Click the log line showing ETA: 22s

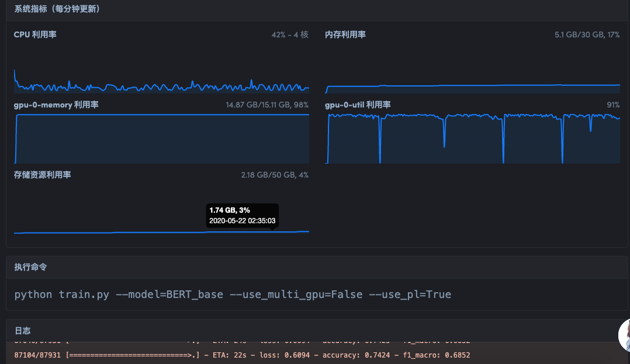click(242, 355)
